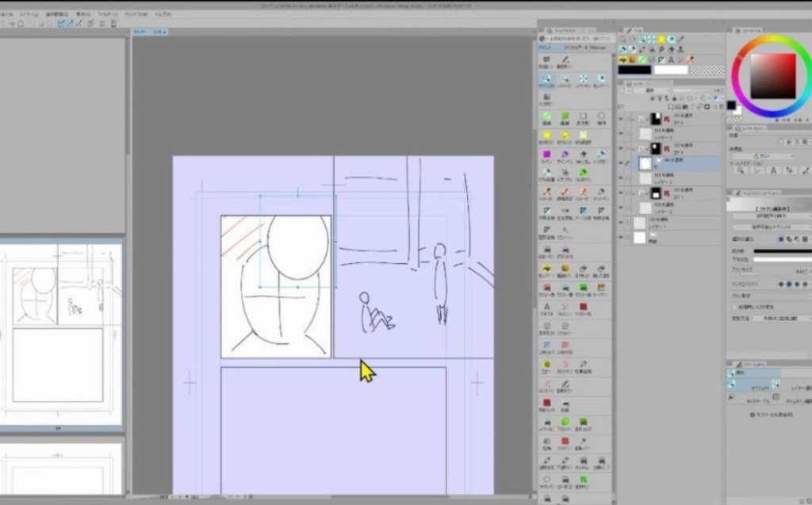Select the Zoom magnifier tool in the tool palette
This screenshot has width=812, height=505.
pos(623,40)
